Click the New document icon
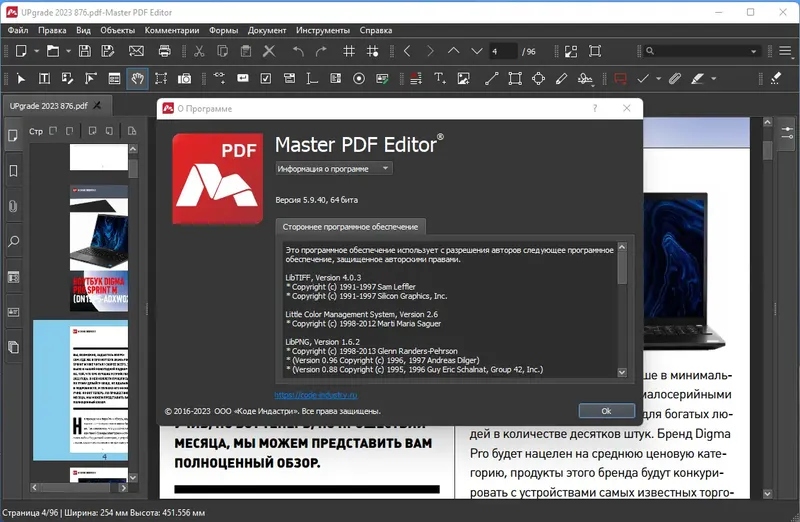800x522 pixels. [21, 51]
